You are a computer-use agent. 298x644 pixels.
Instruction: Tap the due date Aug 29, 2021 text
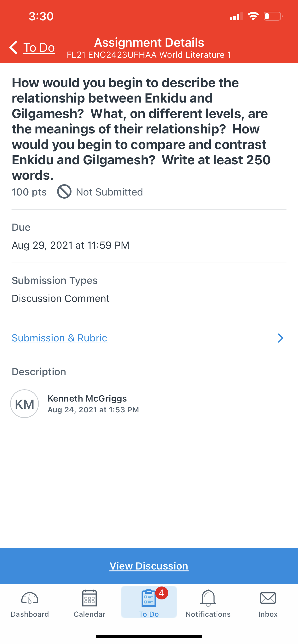[x=70, y=245]
